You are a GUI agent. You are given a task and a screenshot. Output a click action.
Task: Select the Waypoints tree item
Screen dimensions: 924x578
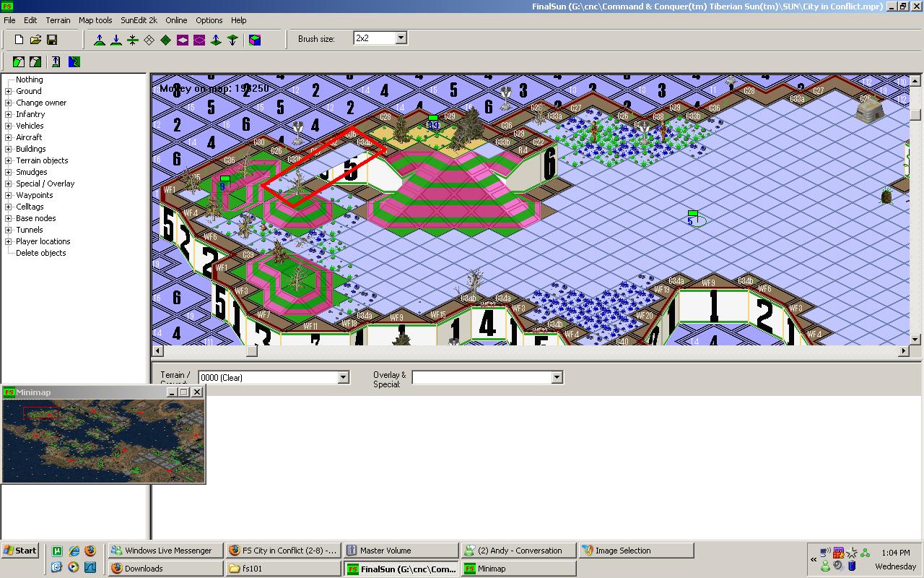point(35,195)
